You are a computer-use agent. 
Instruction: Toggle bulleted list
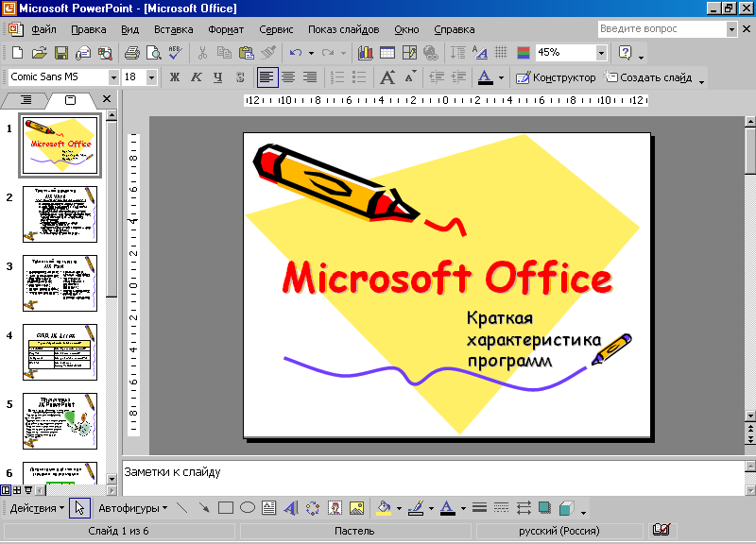click(359, 77)
